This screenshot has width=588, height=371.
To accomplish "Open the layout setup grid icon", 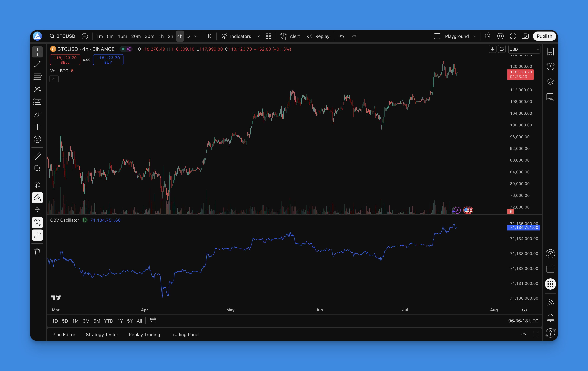I will pyautogui.click(x=268, y=36).
